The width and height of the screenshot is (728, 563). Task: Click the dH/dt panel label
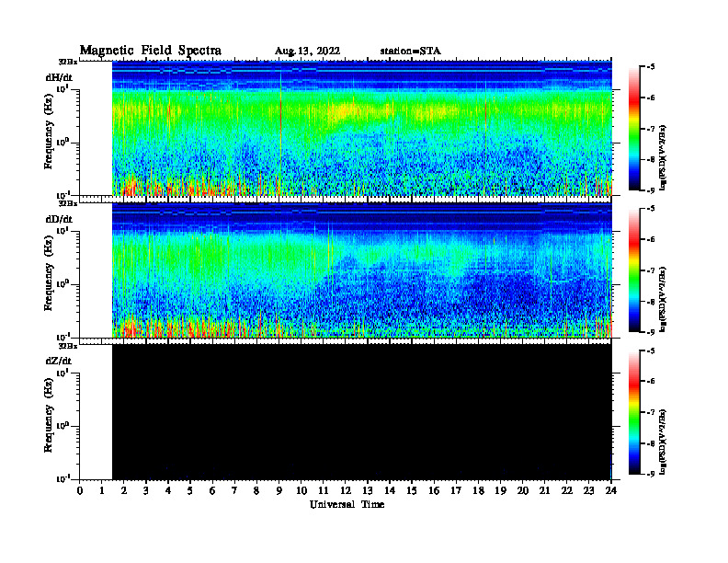(x=59, y=77)
